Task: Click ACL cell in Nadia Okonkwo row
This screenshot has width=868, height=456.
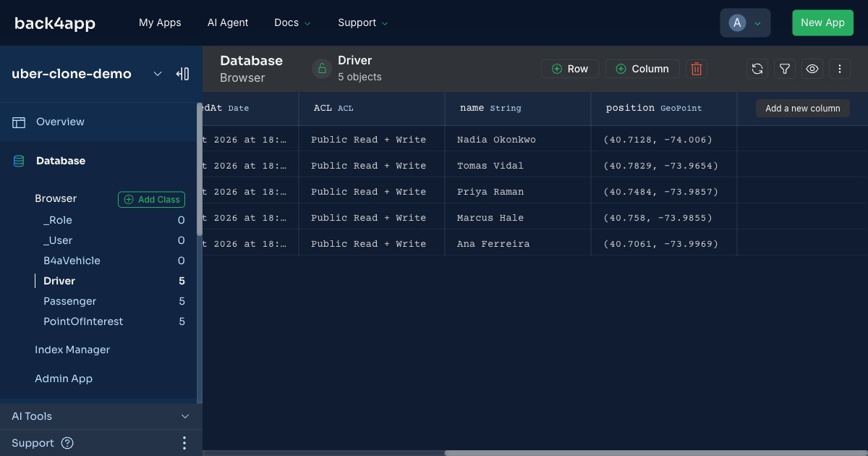Action: coord(372,140)
